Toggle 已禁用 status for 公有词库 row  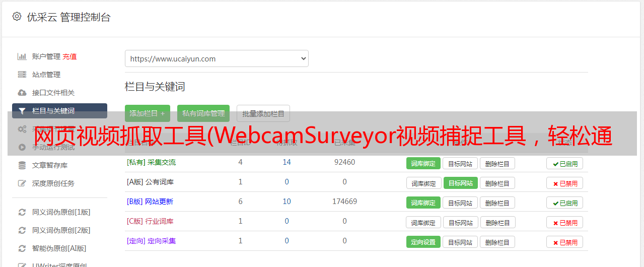[564, 183]
